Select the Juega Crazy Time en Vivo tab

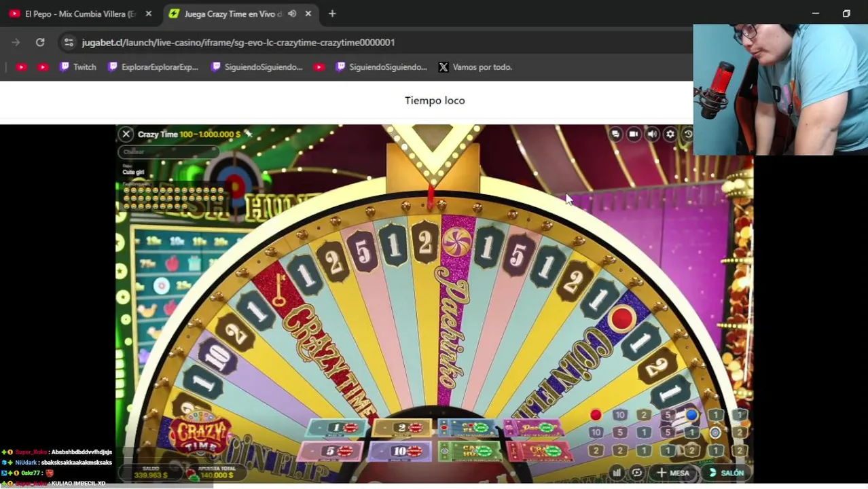click(233, 14)
